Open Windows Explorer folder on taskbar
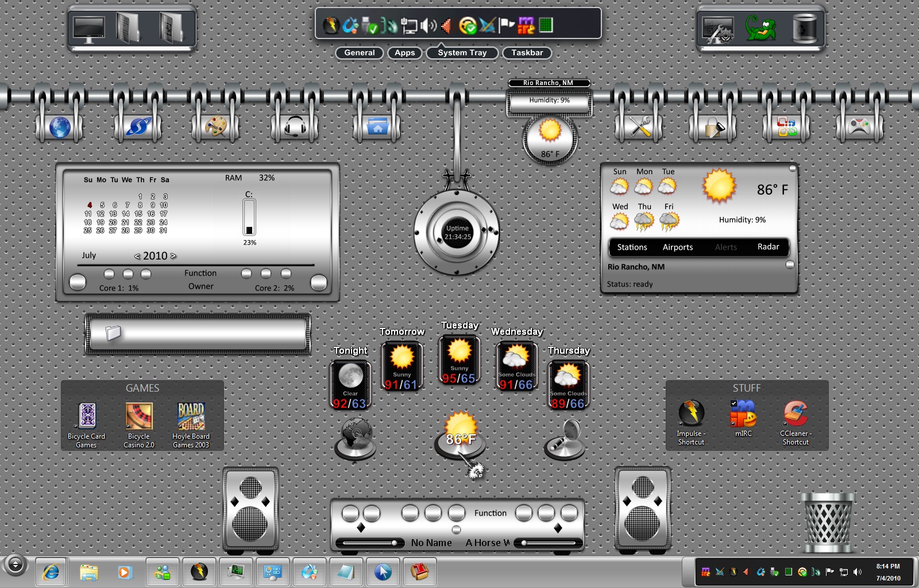Viewport: 919px width, 588px height. click(x=88, y=572)
